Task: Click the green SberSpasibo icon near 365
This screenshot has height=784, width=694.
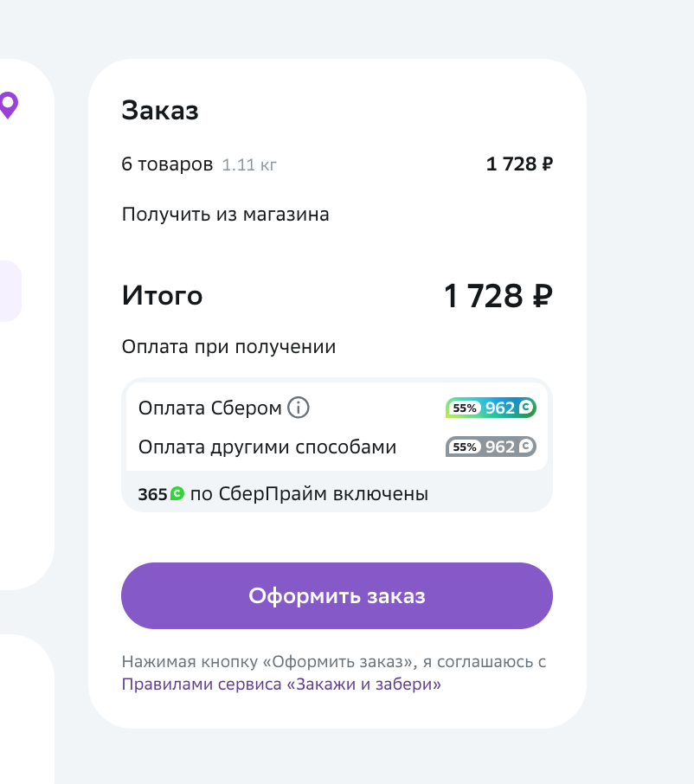Action: (177, 493)
